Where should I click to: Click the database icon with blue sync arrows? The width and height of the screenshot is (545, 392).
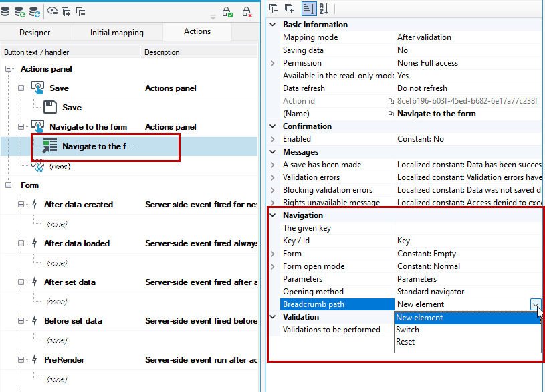coord(35,11)
